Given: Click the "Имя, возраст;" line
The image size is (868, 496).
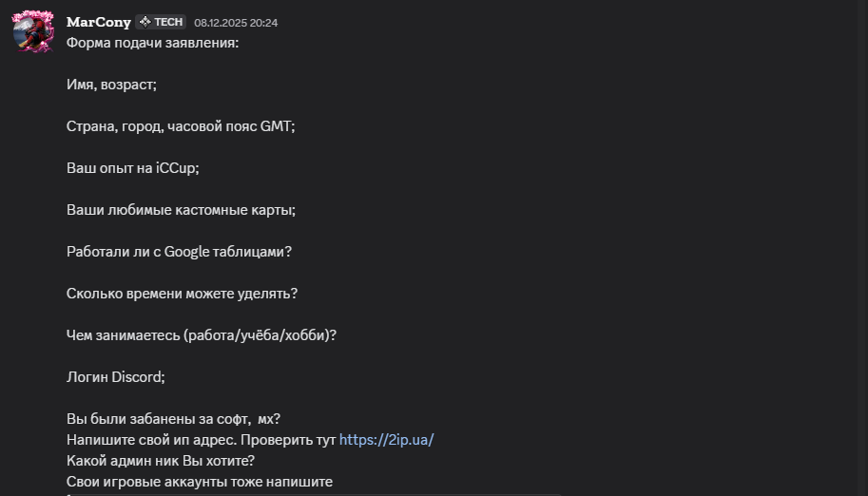Looking at the screenshot, I should coord(111,85).
